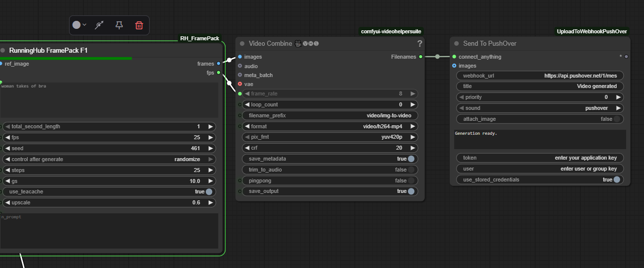This screenshot has height=268, width=644.
Task: Click the woman takes prompt text area
Action: [109, 100]
